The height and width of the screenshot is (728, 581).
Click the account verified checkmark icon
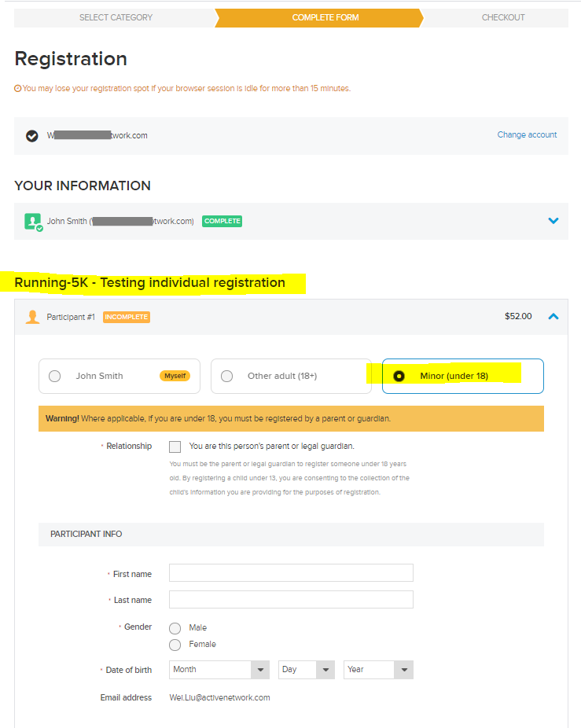point(31,135)
